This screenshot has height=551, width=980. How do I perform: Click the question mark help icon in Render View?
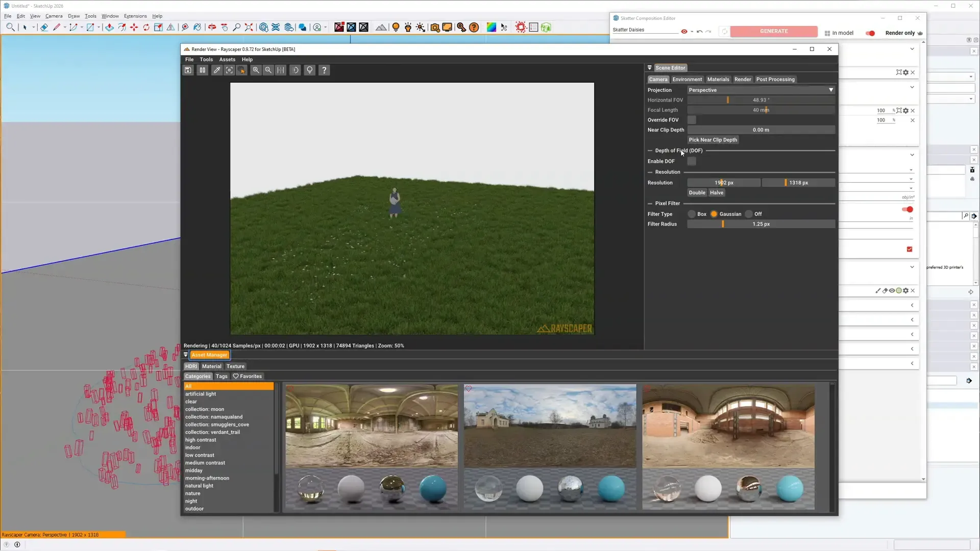point(324,70)
